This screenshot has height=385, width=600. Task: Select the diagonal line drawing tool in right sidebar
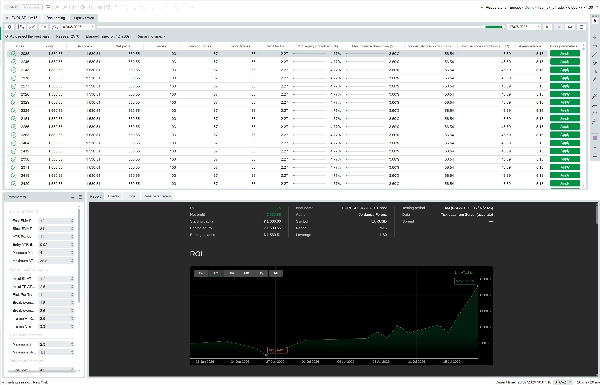tap(595, 54)
